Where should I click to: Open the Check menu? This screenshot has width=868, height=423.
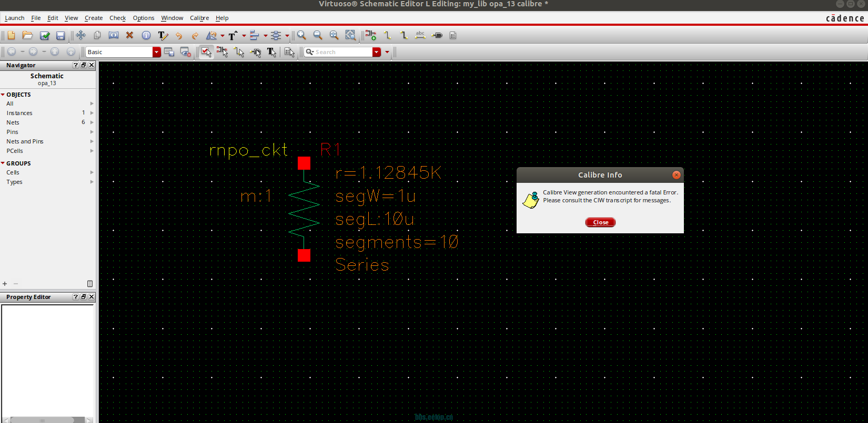[x=118, y=18]
